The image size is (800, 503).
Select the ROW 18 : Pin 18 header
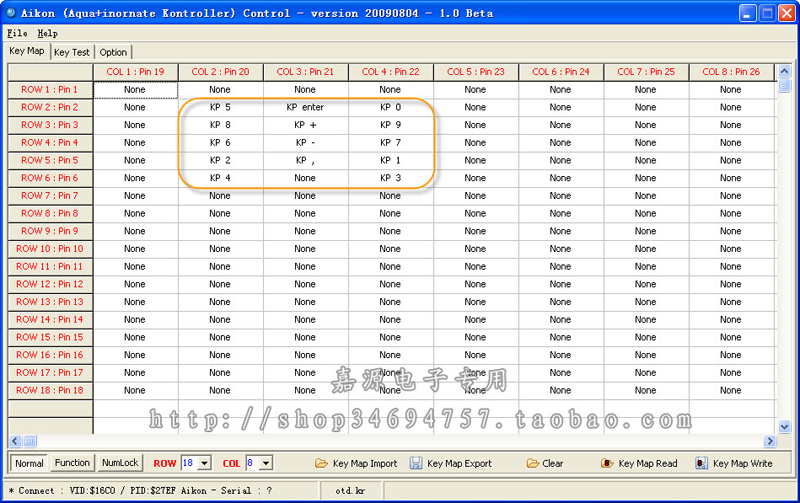(x=49, y=390)
